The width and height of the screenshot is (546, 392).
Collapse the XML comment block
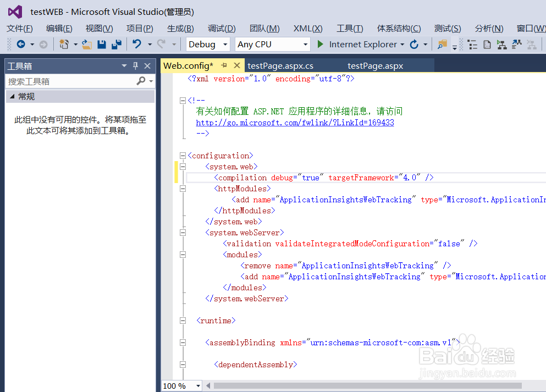[x=183, y=101]
